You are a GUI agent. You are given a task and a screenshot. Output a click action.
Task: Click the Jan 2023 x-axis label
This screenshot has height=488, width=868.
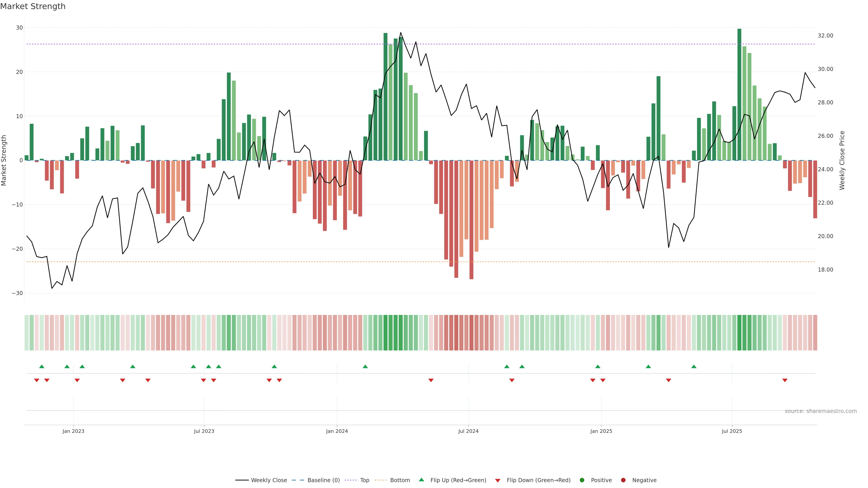tap(73, 431)
